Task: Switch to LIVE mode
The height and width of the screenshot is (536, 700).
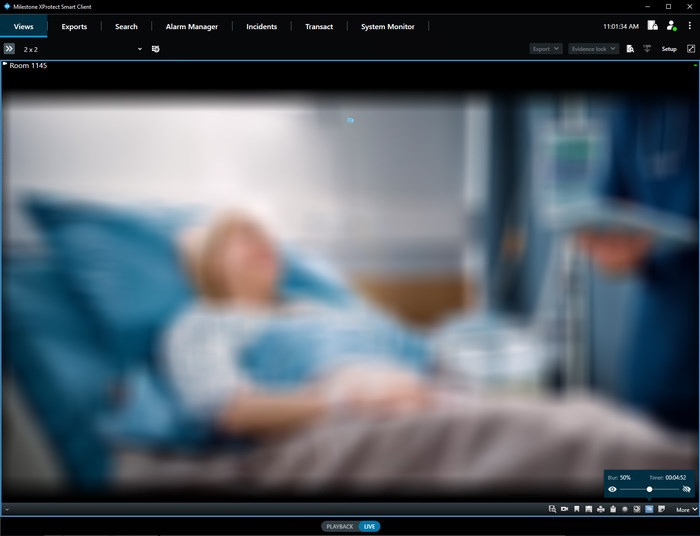Action: pyautogui.click(x=369, y=527)
